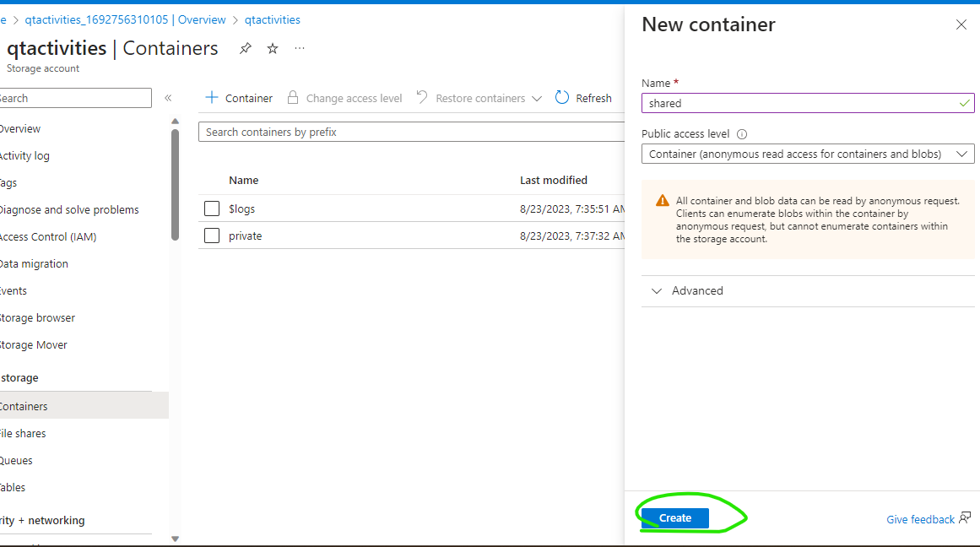The height and width of the screenshot is (547, 980).
Task: Open Queues menu item
Action: (16, 460)
